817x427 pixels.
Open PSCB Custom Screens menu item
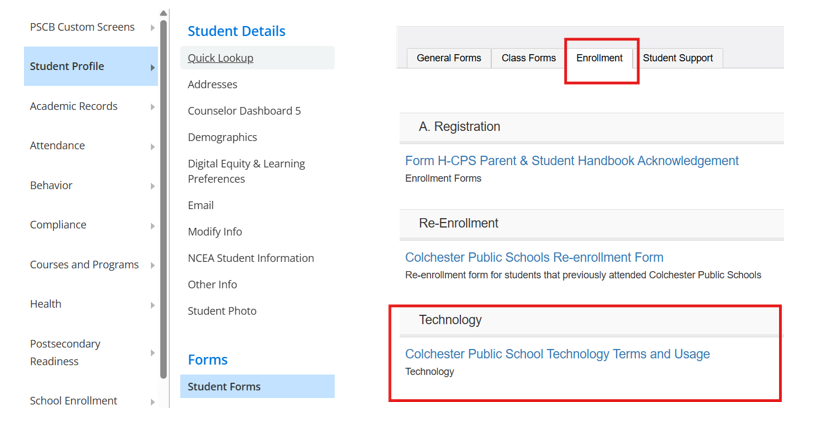pyautogui.click(x=82, y=27)
